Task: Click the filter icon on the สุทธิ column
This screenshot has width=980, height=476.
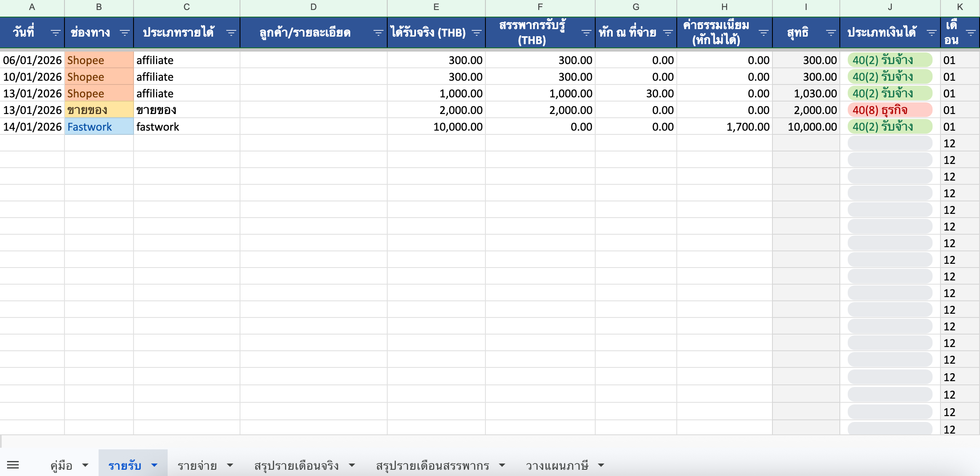Action: pyautogui.click(x=832, y=32)
